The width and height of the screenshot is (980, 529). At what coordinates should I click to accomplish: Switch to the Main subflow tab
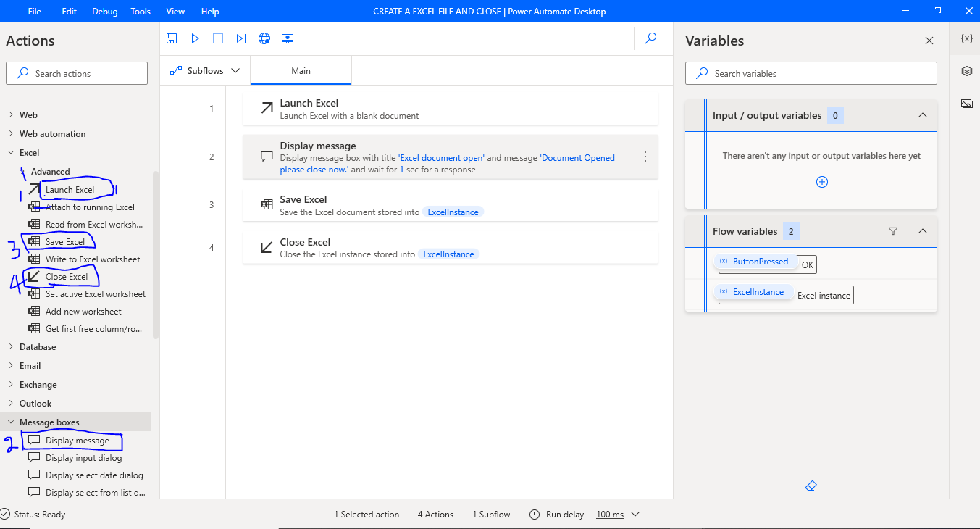point(301,71)
